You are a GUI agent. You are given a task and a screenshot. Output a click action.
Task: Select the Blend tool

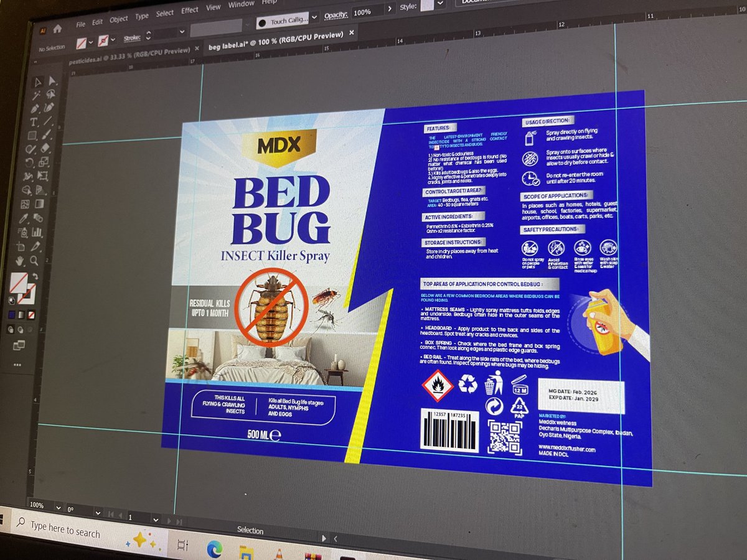[x=38, y=218]
